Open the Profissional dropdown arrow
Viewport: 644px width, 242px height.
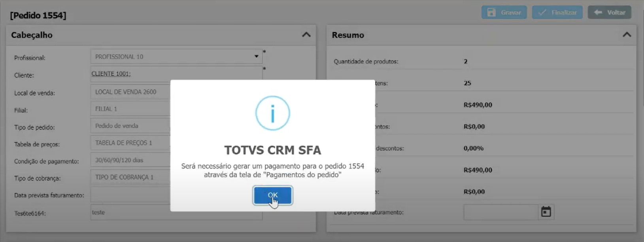point(256,56)
